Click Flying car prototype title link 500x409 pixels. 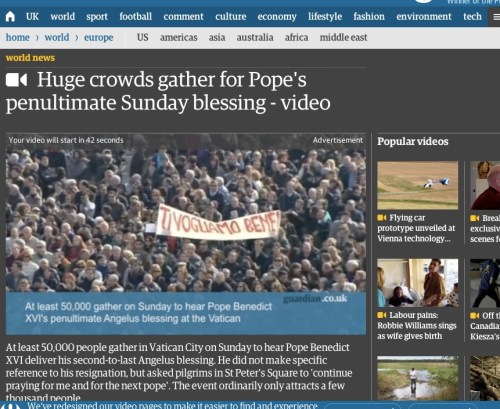416,228
